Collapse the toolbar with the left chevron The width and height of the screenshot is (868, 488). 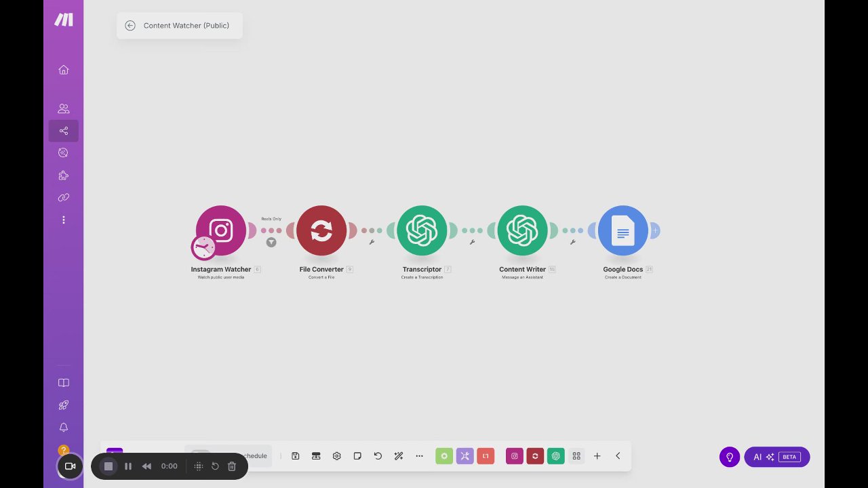618,456
